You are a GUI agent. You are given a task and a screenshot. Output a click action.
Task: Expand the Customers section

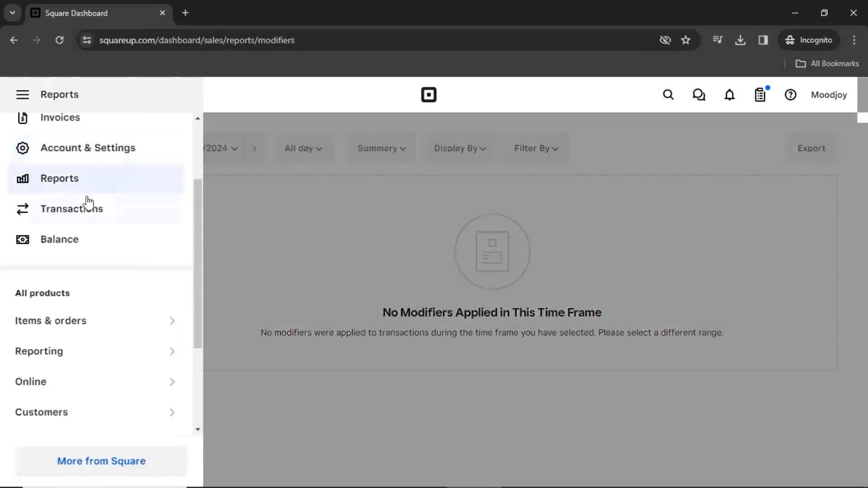[172, 413]
